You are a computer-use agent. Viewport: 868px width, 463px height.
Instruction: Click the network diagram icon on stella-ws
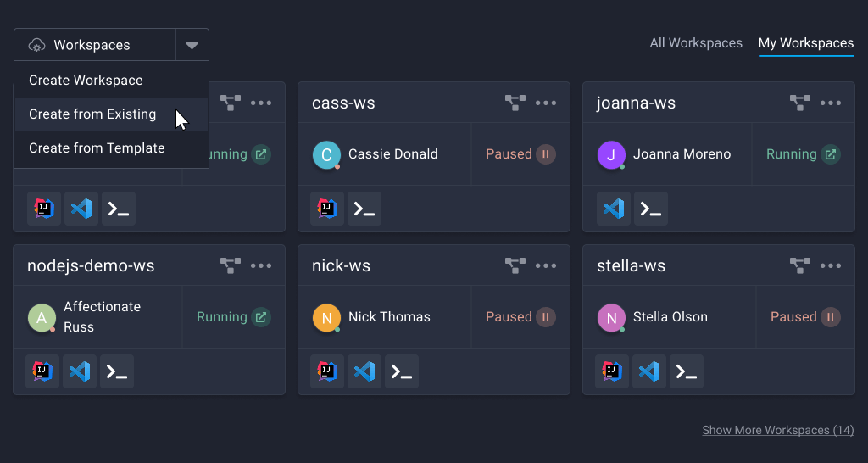pos(799,266)
